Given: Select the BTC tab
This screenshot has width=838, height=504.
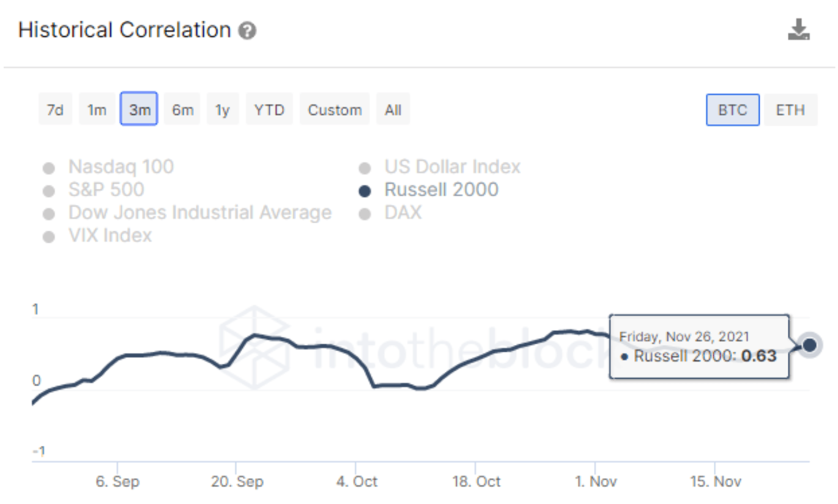Looking at the screenshot, I should coord(732,109).
